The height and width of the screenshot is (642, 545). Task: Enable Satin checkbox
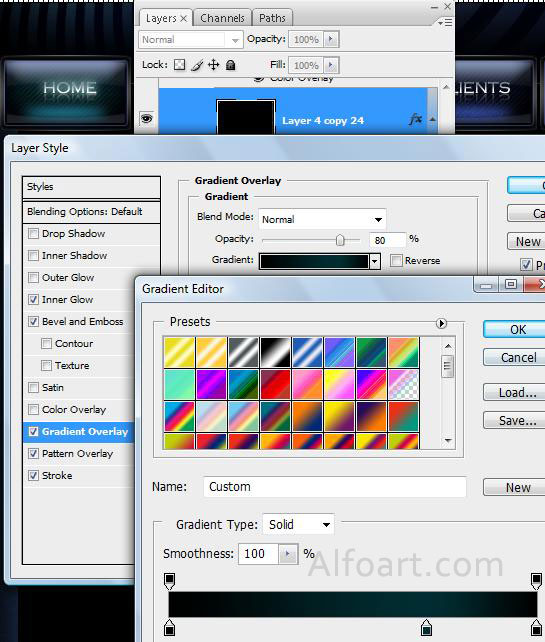(33, 387)
